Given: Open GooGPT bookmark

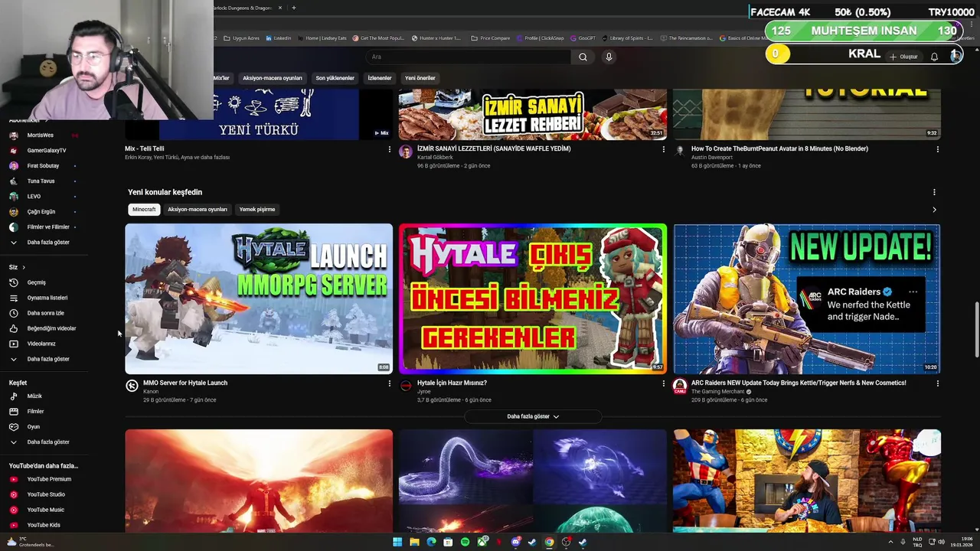Looking at the screenshot, I should coord(583,37).
